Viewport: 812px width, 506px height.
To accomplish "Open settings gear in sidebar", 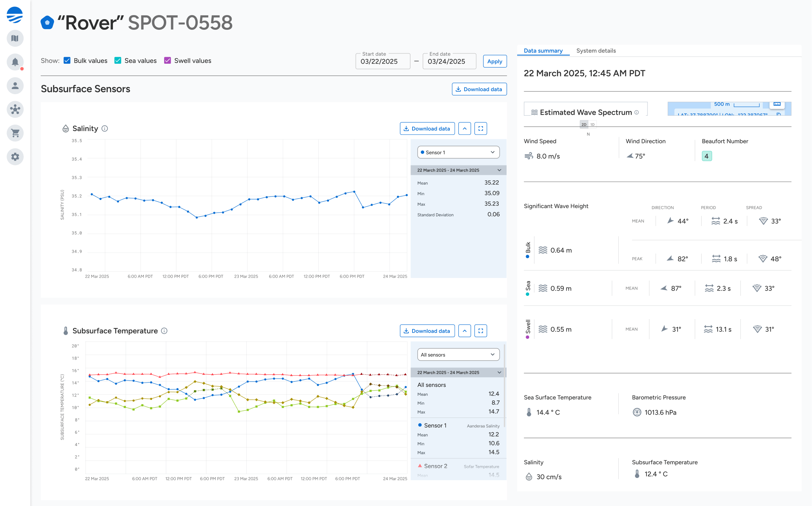I will pos(15,157).
